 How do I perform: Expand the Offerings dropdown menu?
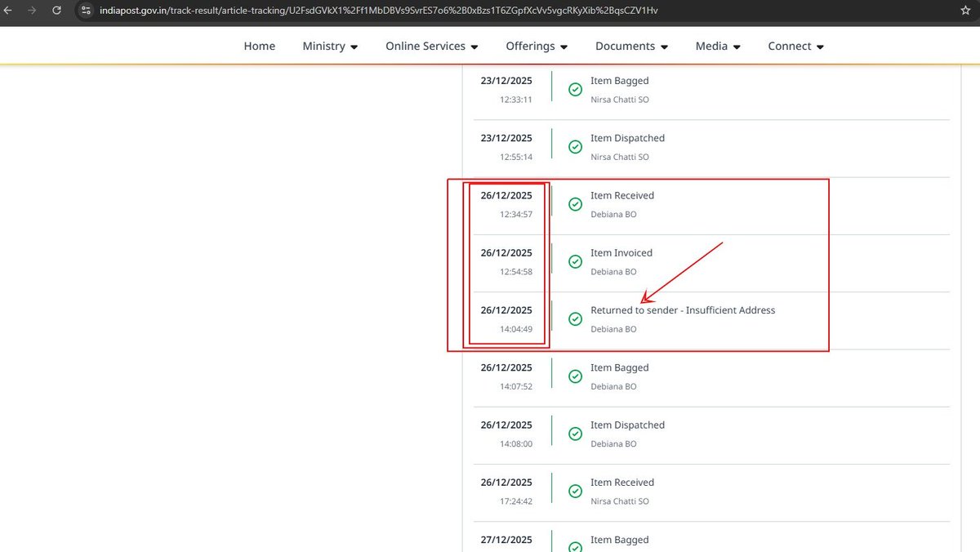tap(537, 47)
